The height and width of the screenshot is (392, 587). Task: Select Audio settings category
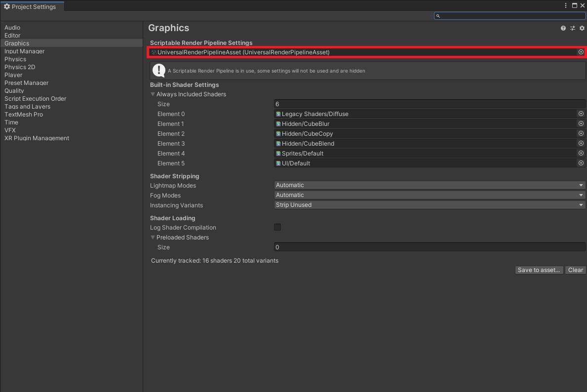tap(71, 27)
